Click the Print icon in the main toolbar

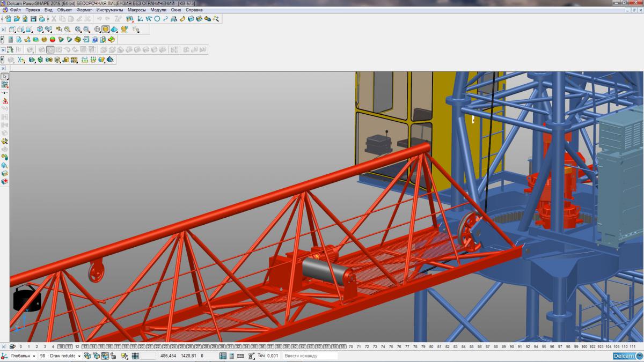coord(42,19)
